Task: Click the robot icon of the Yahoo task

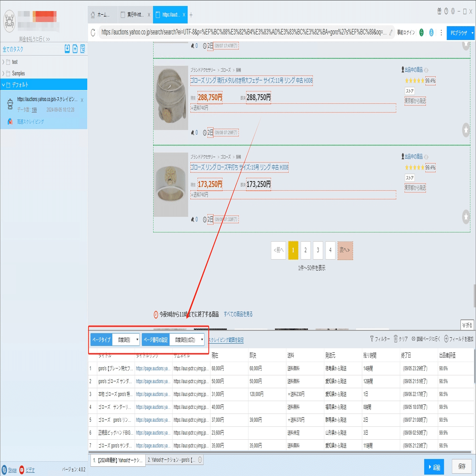Action: click(x=10, y=104)
